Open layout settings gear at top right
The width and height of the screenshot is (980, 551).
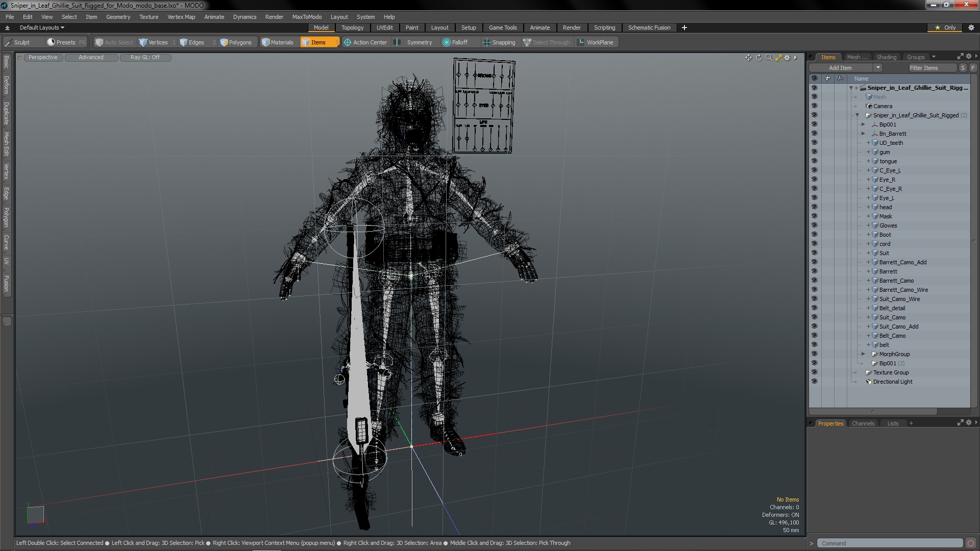click(971, 28)
